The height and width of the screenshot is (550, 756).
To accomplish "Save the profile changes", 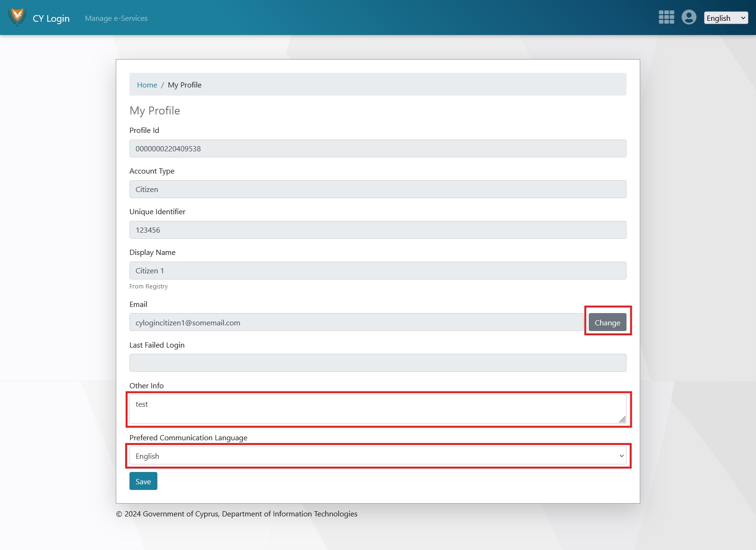I will 143,481.
